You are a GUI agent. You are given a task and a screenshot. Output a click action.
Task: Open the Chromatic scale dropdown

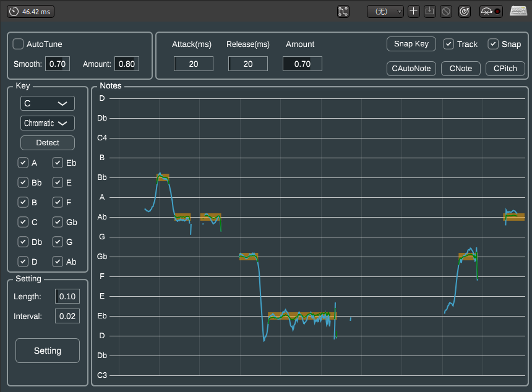coord(48,123)
